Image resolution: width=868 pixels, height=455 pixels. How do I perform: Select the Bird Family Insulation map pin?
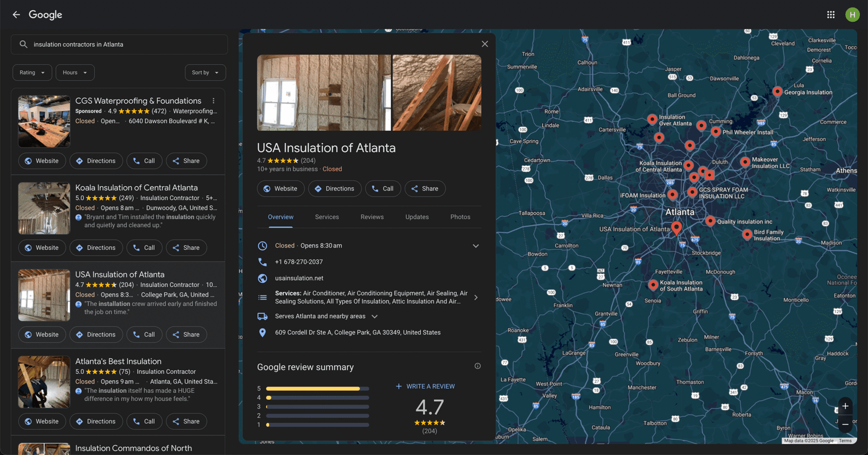click(x=747, y=234)
